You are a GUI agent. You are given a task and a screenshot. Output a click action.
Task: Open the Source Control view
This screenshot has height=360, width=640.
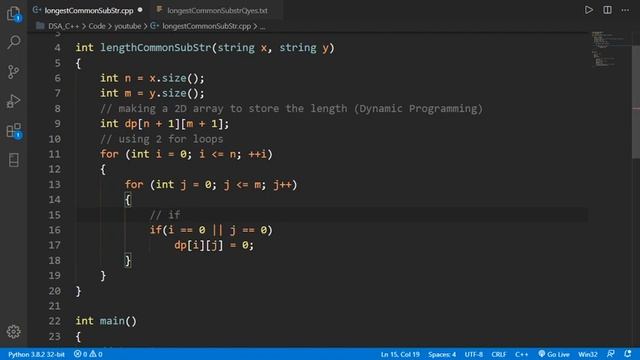13,72
